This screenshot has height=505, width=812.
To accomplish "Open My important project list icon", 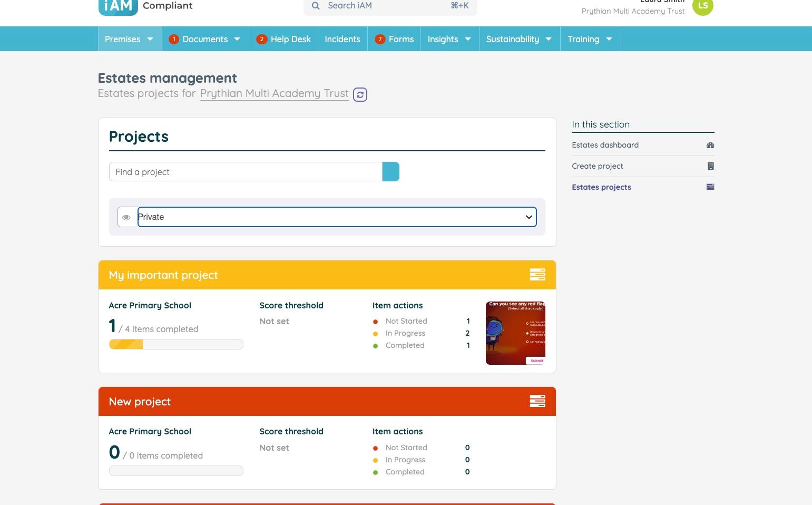I will tap(537, 275).
